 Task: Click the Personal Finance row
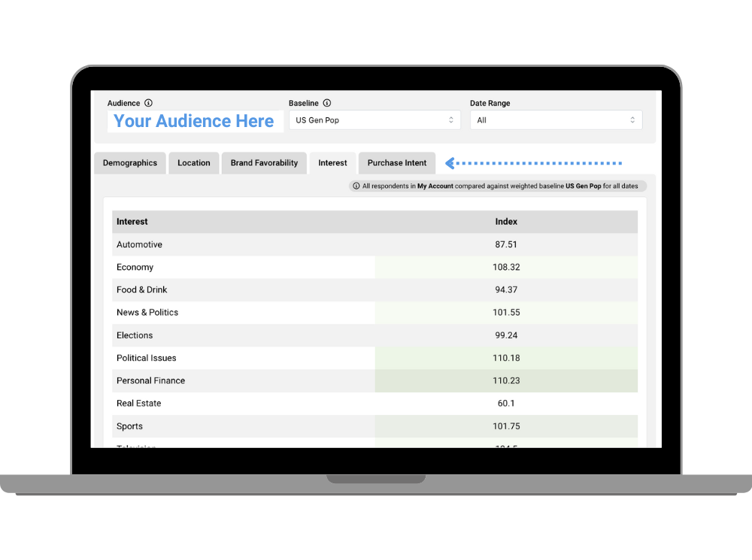pyautogui.click(x=301, y=380)
